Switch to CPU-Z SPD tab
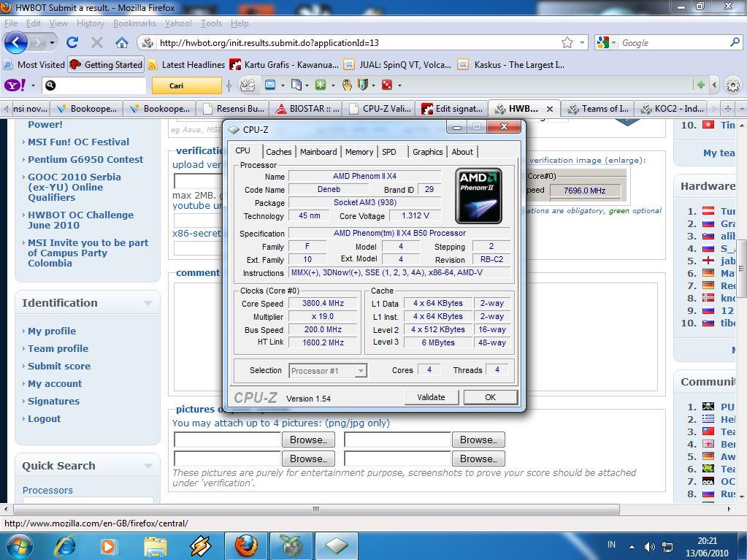 tap(389, 152)
